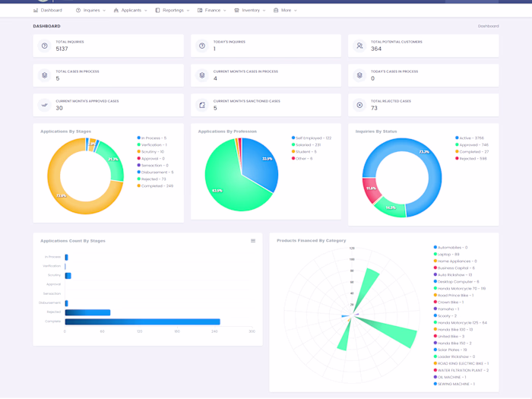This screenshot has height=399, width=532.
Task: Click the Dashboard breadcrumb link at right
Action: 488,26
